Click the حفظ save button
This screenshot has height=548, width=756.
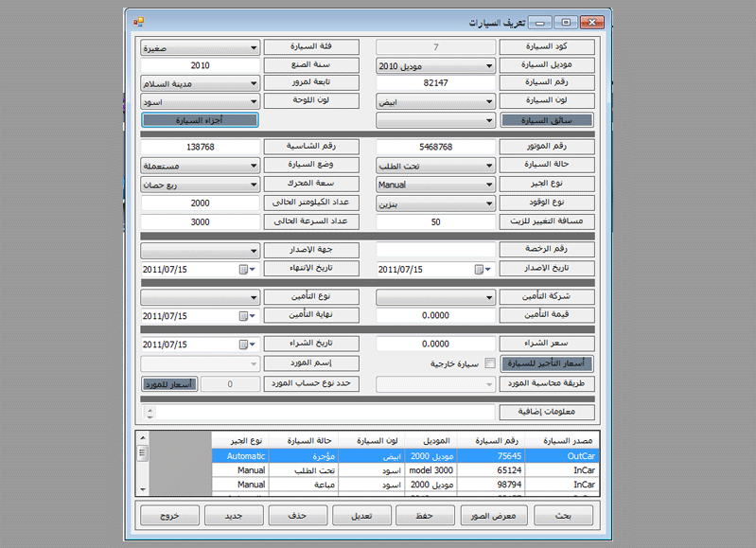(424, 516)
